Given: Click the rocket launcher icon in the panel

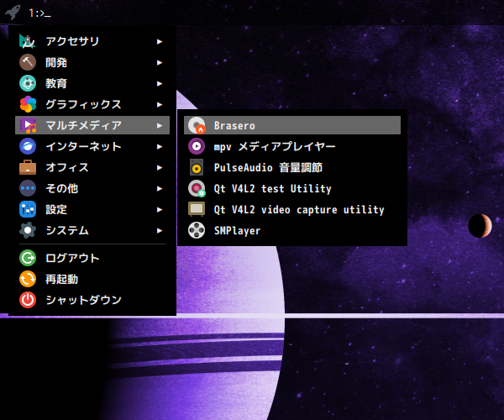Looking at the screenshot, I should [x=13, y=13].
